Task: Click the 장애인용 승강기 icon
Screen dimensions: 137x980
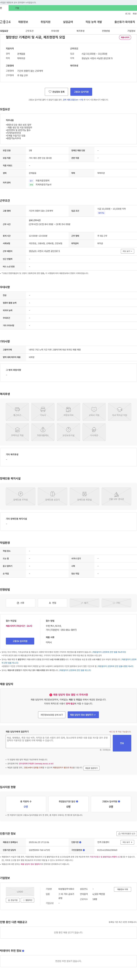Action: (x=53, y=496)
